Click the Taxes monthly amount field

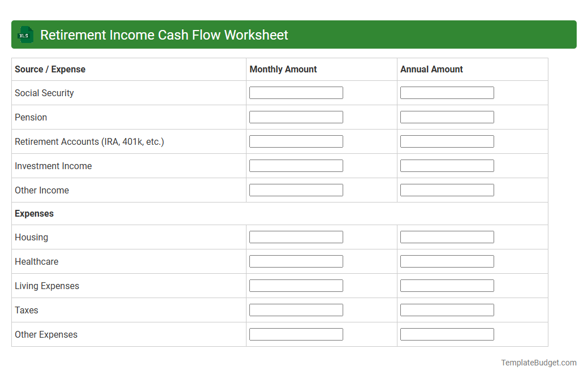point(296,309)
